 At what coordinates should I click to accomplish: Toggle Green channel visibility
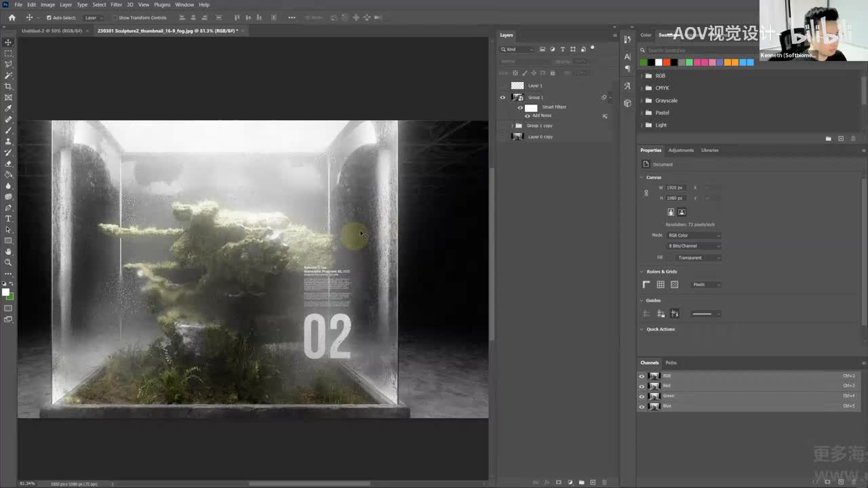click(x=642, y=396)
